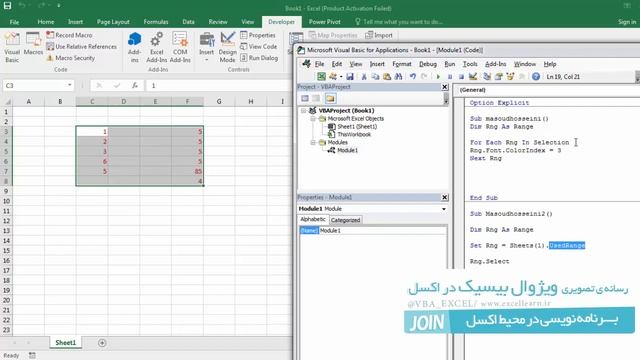The image size is (640, 360).
Task: Click the Save icon in VBA toolbar
Action: pos(350,76)
